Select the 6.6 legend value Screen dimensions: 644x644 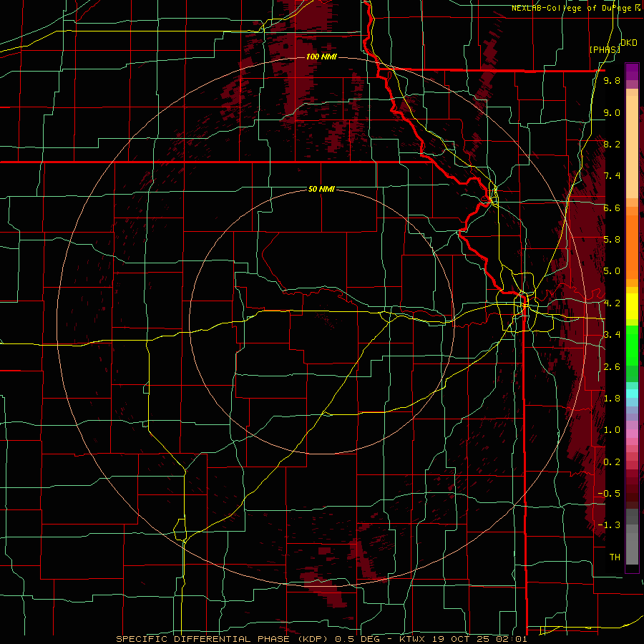(x=612, y=208)
